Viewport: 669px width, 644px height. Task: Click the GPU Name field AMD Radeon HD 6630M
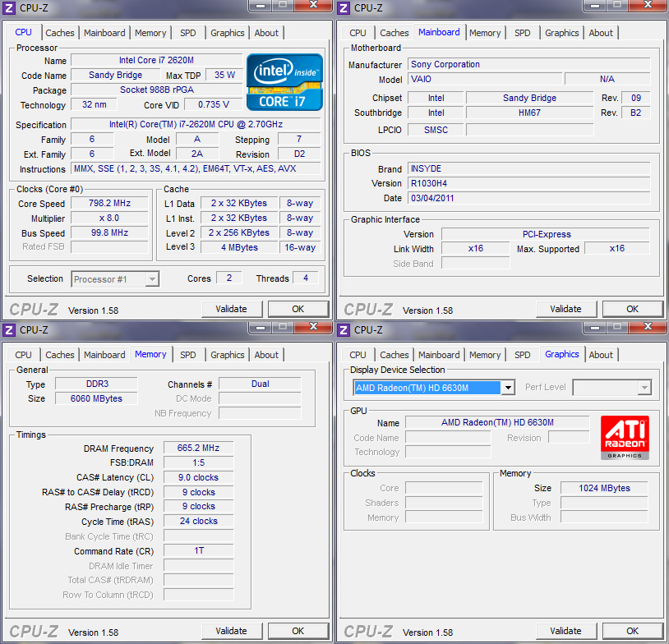(x=497, y=422)
